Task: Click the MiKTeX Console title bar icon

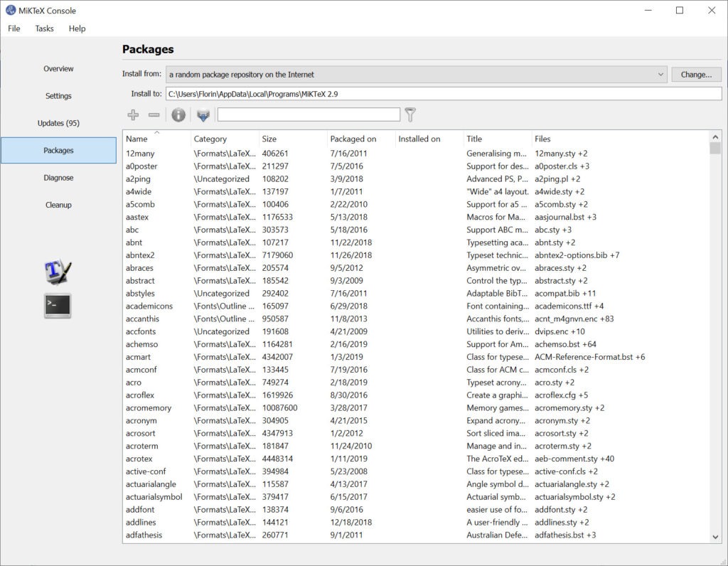Action: [10, 10]
